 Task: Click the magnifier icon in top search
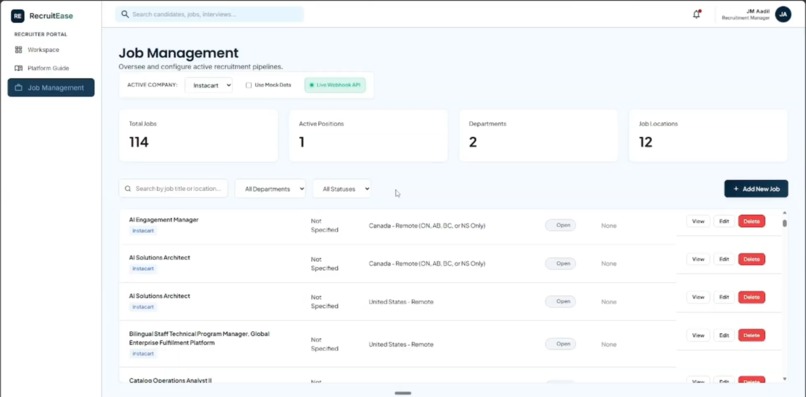pos(125,14)
